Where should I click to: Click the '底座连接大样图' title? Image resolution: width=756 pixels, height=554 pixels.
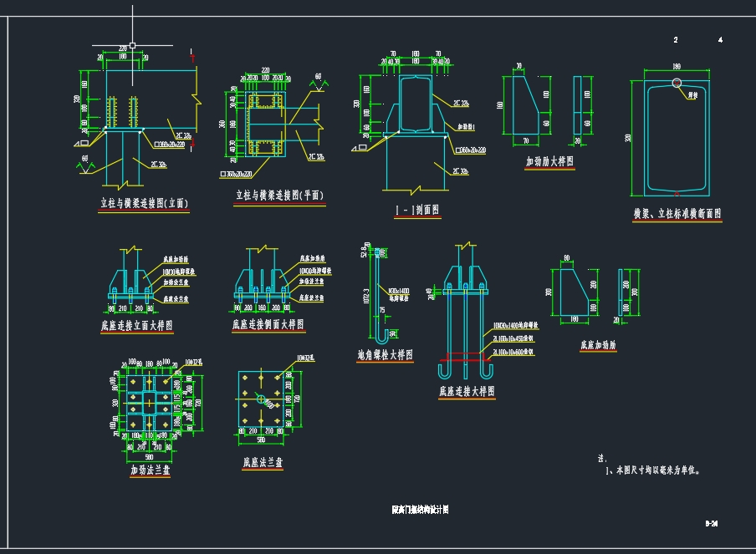[x=467, y=391]
